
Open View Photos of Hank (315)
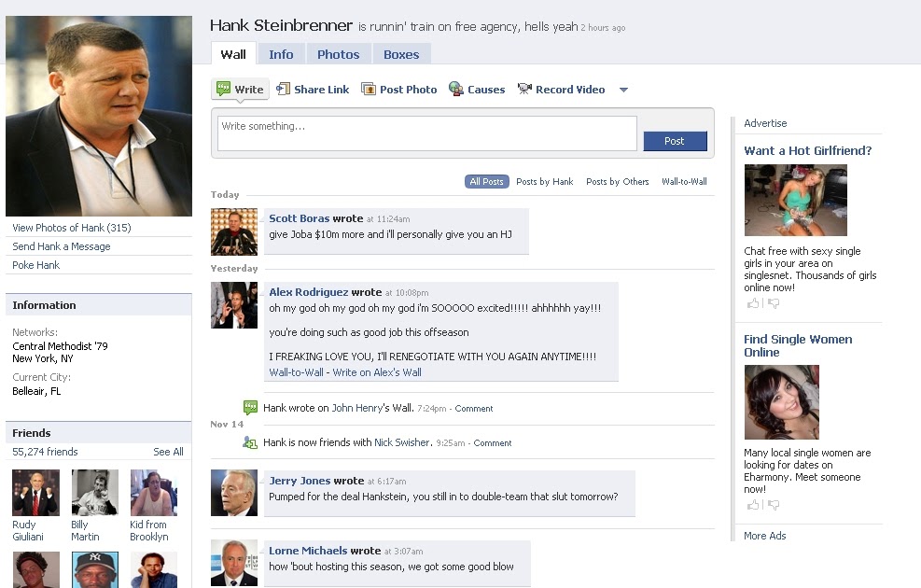[x=72, y=228]
